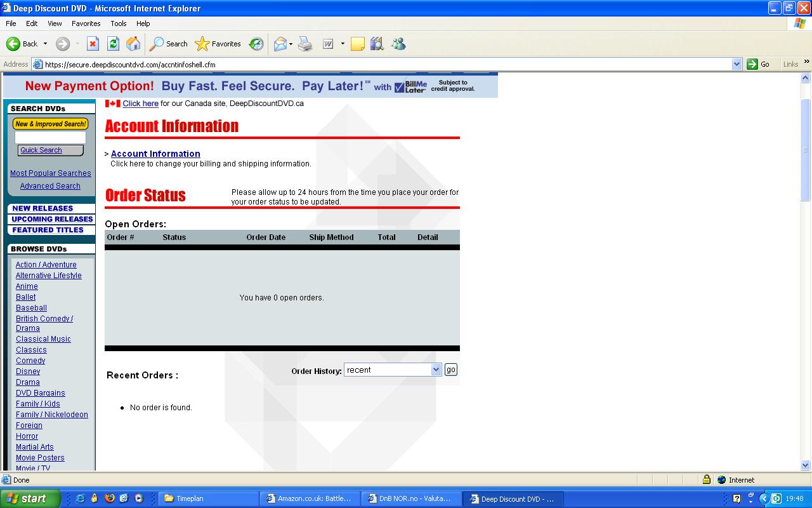
Task: Open the Order History dropdown showing recent
Action: tap(393, 370)
